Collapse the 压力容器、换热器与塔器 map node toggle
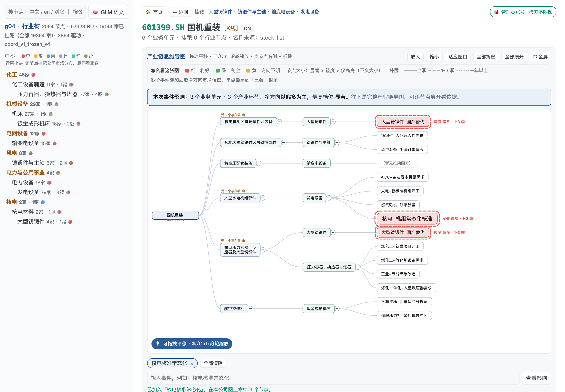This screenshot has width=565, height=392. 358,267
